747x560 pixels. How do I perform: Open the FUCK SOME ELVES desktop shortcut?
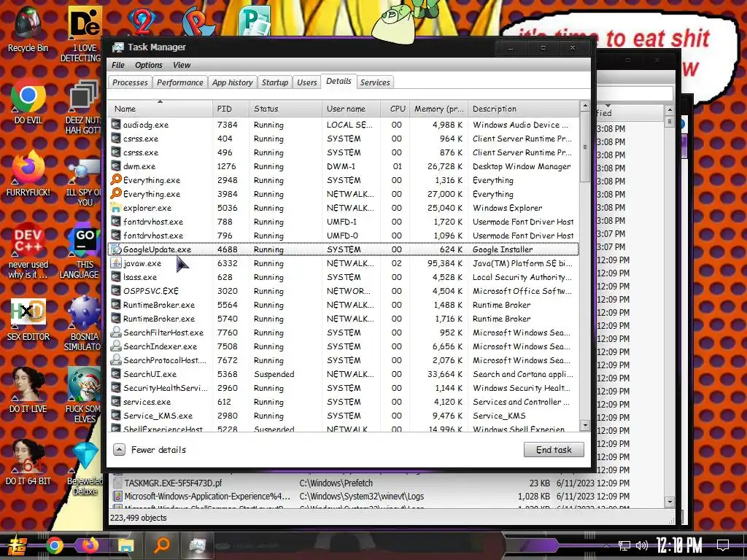[83, 395]
